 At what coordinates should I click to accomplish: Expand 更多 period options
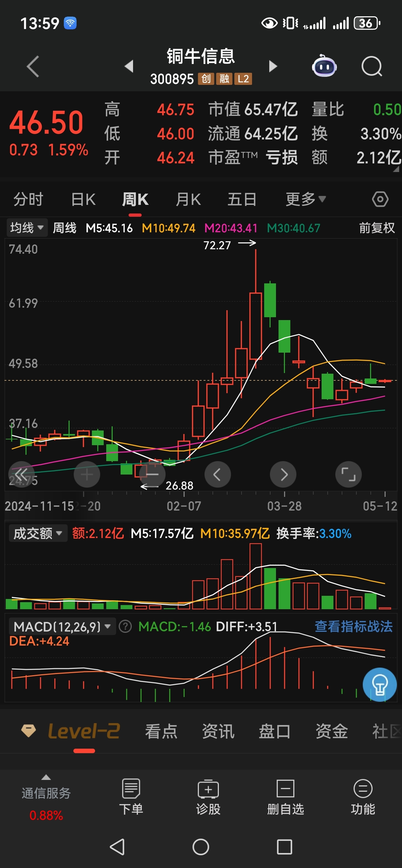(306, 199)
